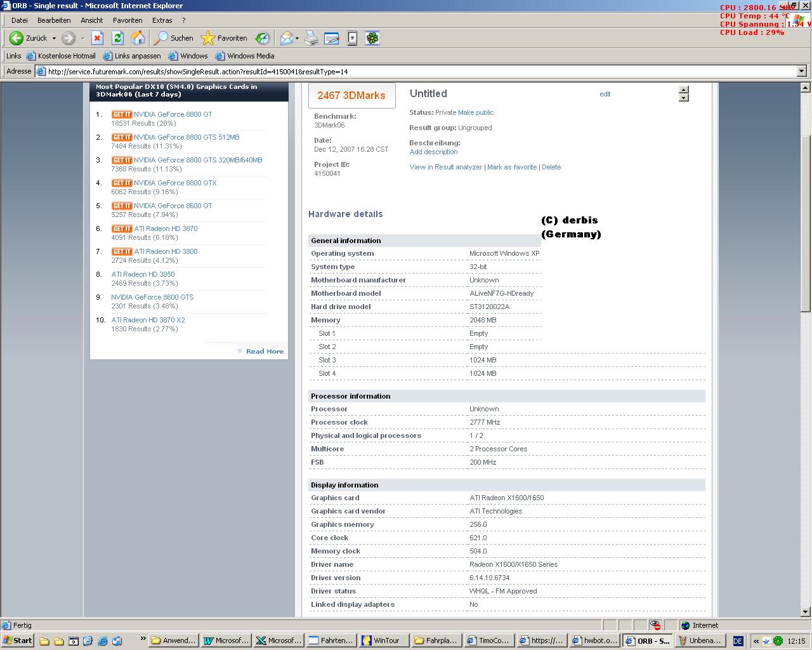812x650 pixels.
Task: Open ATI Radeon HD 3870 X2 link
Action: [x=148, y=320]
